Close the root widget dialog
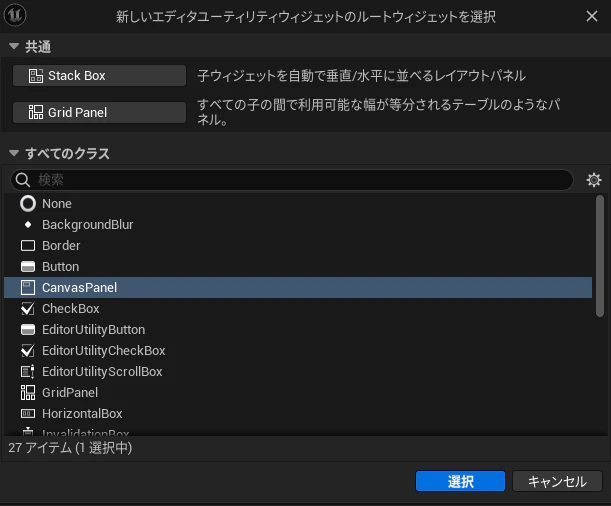This screenshot has height=506, width=611. point(592,16)
